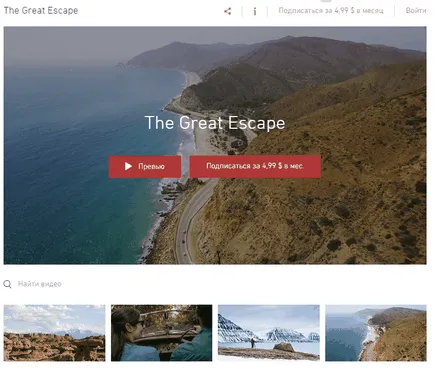Open the couple in car video thumbnail
Screen dimensions: 434x375
pos(161,333)
